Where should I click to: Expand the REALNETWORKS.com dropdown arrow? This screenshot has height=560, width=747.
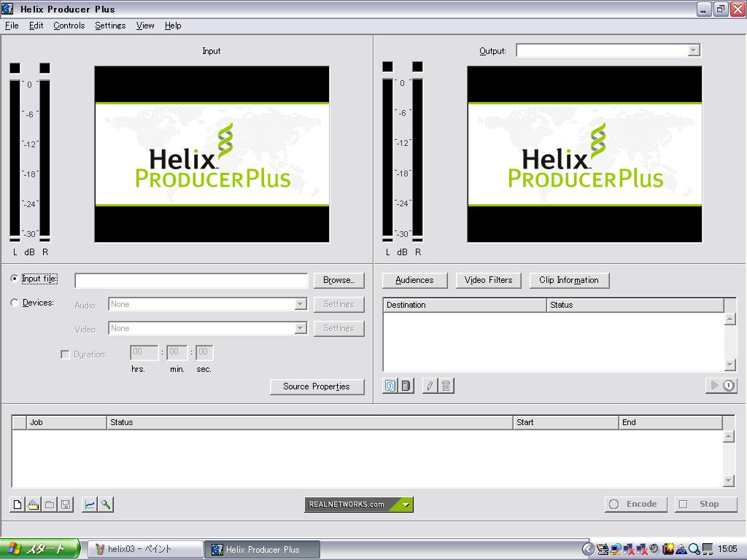point(406,505)
